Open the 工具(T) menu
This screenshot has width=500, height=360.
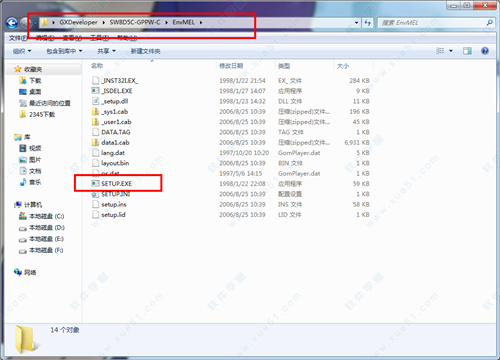coord(99,38)
